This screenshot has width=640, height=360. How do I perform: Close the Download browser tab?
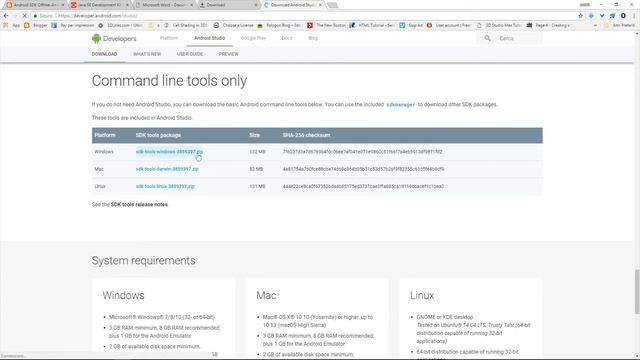click(x=256, y=5)
